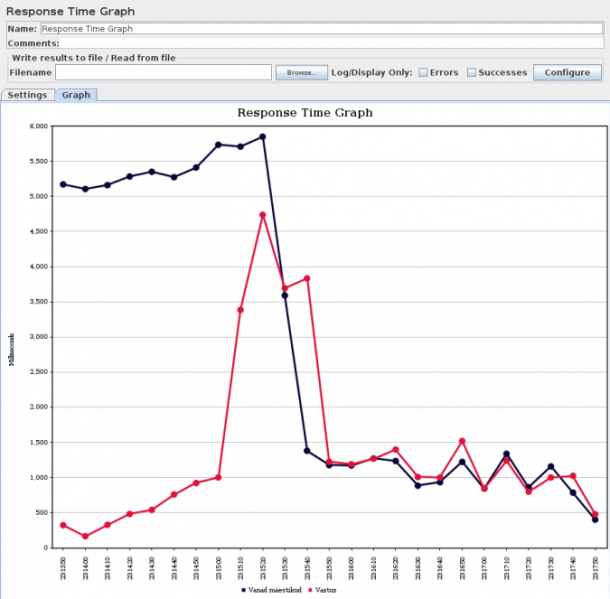Open the Configure dialog button
610x599 pixels.
click(x=567, y=73)
